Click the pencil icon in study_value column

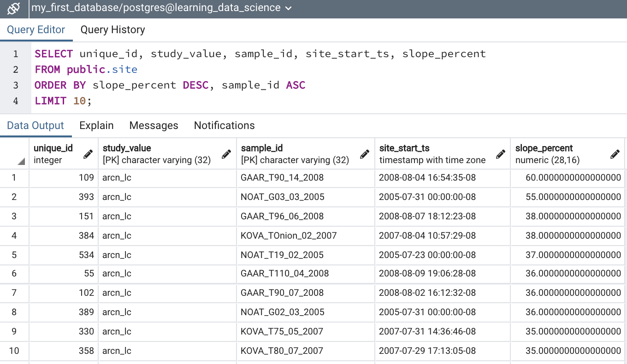click(226, 154)
